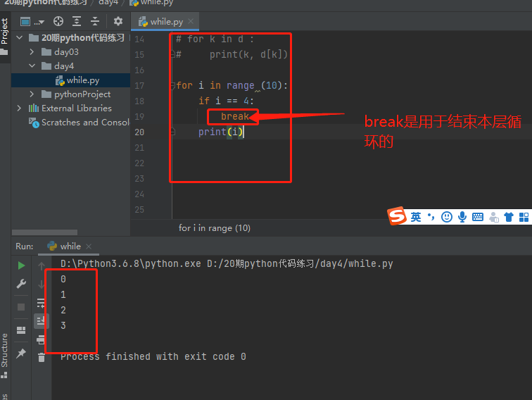
Task: Clear console with trash icon
Action: point(42,358)
